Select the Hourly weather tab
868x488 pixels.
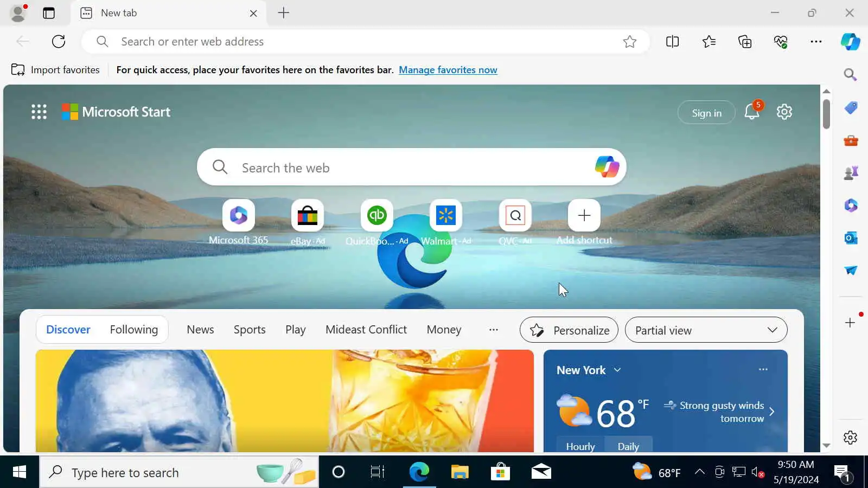pyautogui.click(x=580, y=446)
